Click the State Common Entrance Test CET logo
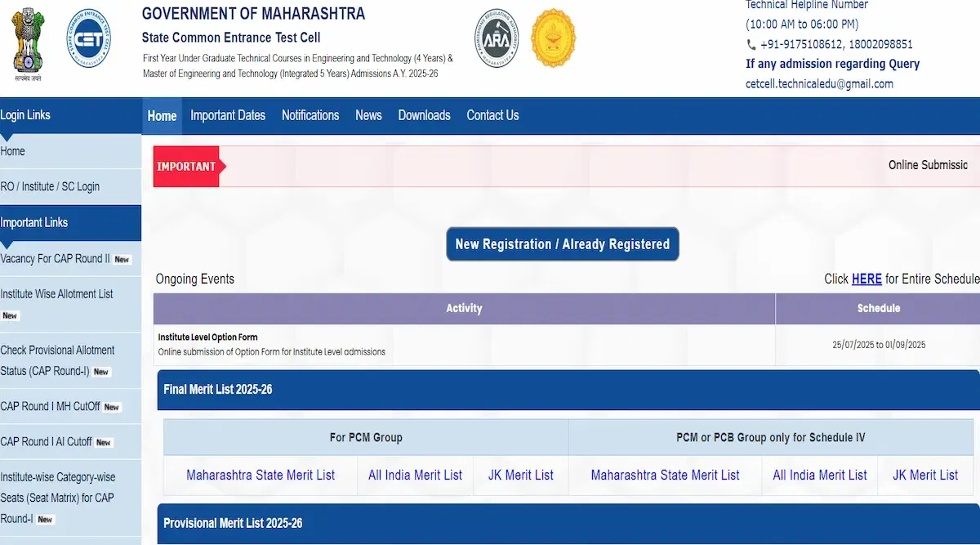980x545 pixels. (x=89, y=38)
